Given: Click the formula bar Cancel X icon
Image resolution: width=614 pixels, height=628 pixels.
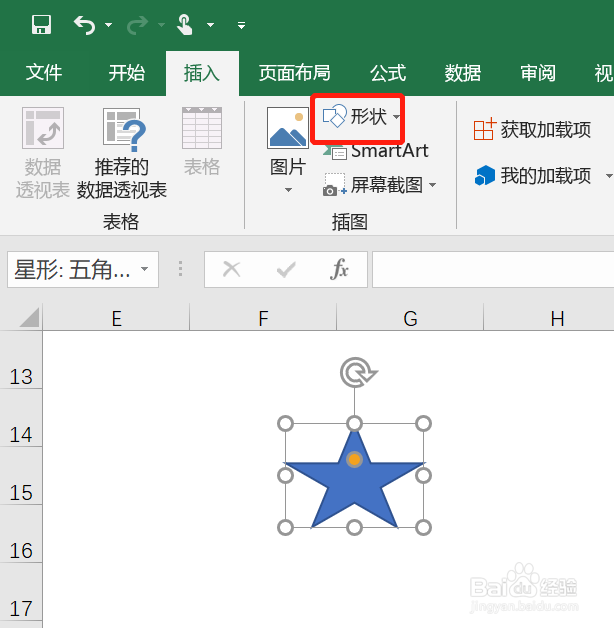Looking at the screenshot, I should 232,269.
